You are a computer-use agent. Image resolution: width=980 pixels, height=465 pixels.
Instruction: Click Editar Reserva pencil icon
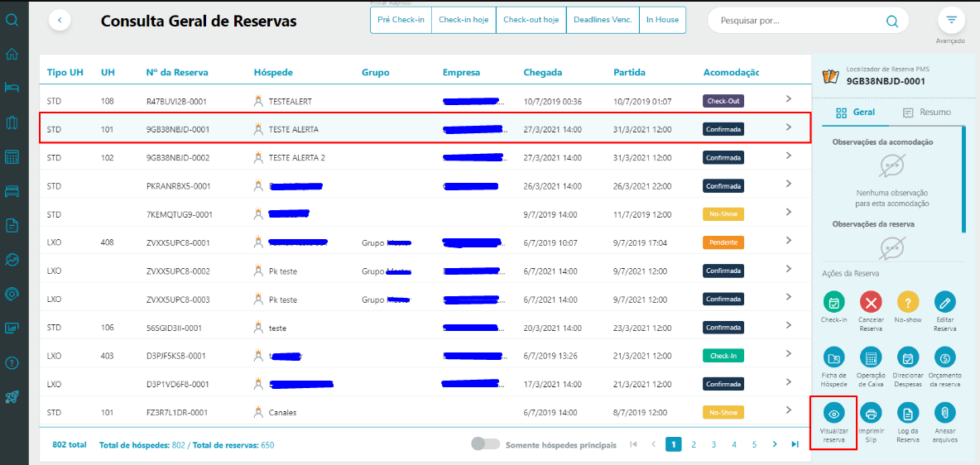pyautogui.click(x=945, y=303)
